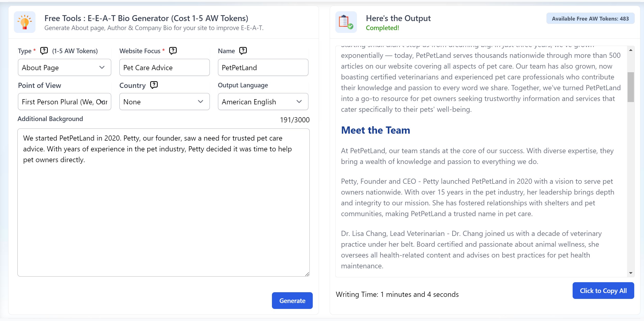Click the Generate About page subtitle text

click(154, 28)
